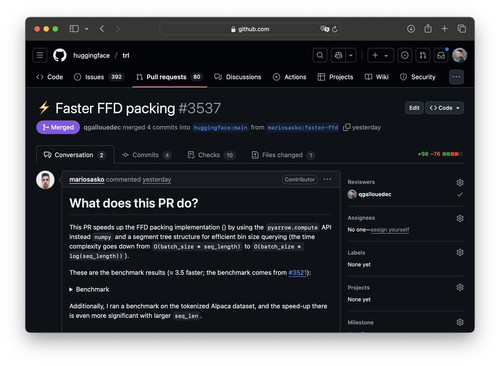Open the Wiki tab
The width and height of the screenshot is (500, 366).
click(x=377, y=77)
